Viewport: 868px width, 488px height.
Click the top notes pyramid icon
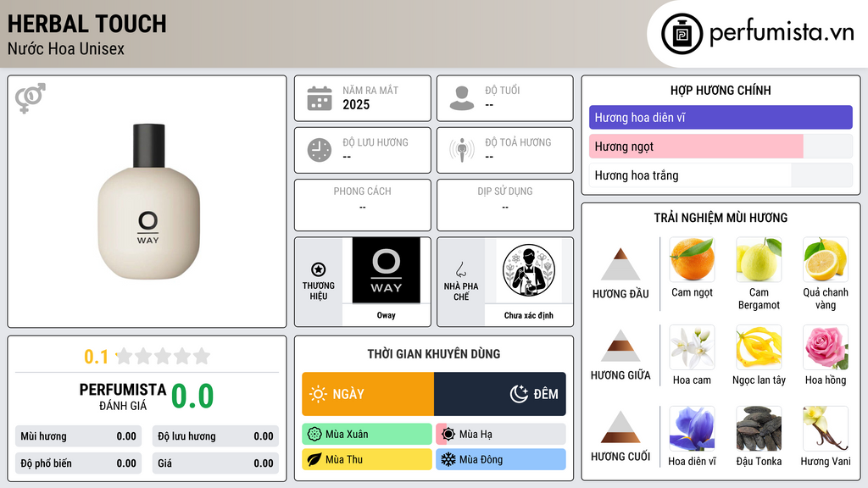tap(620, 264)
